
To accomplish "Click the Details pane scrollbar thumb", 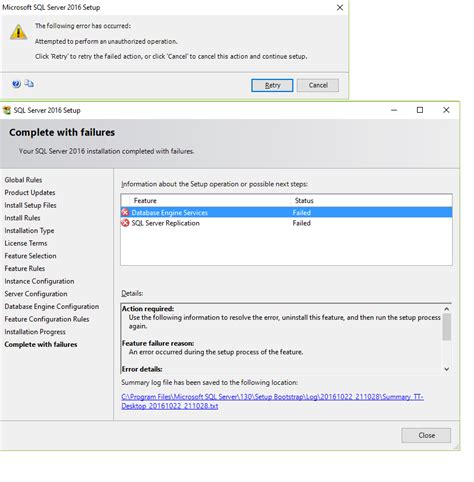I will pyautogui.click(x=447, y=327).
